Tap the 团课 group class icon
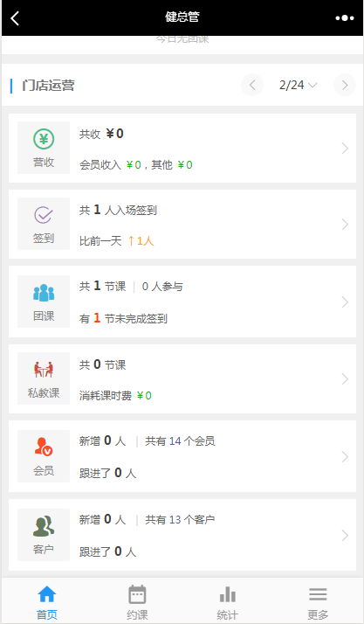Screen dimensions: 364x624 tap(44, 293)
